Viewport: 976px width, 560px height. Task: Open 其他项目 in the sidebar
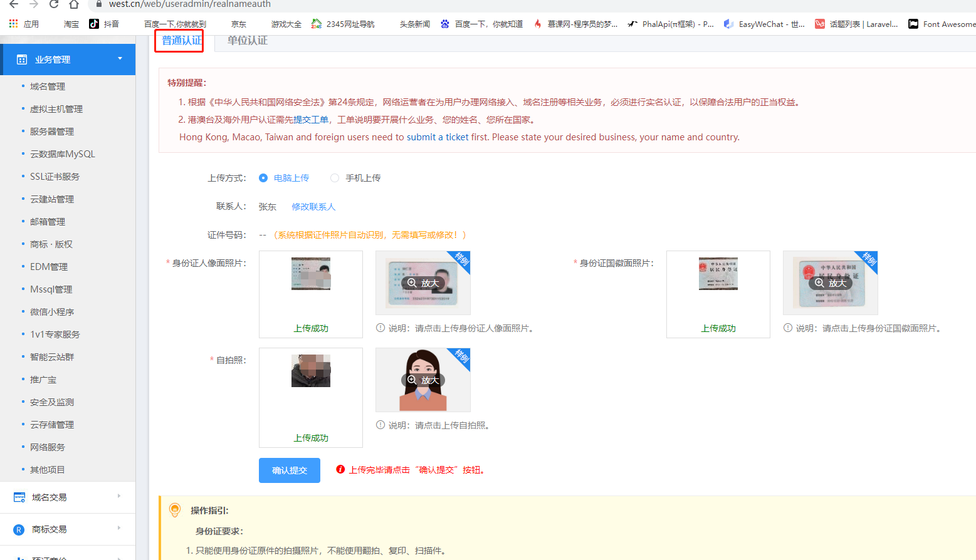coord(48,470)
